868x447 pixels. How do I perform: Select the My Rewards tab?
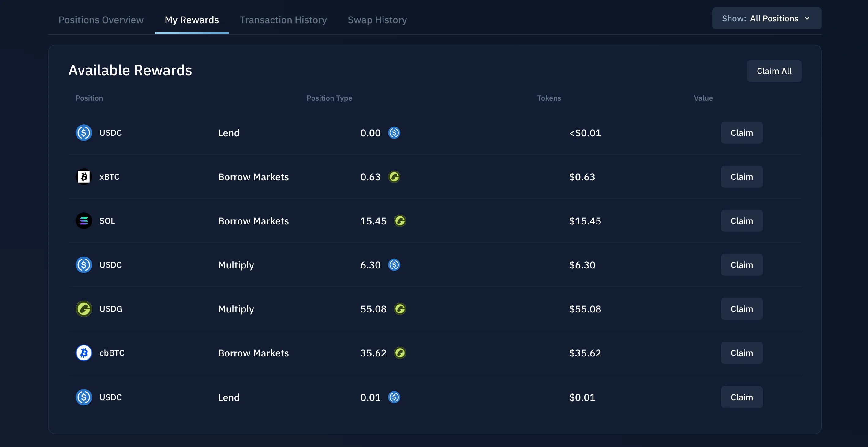pos(192,20)
